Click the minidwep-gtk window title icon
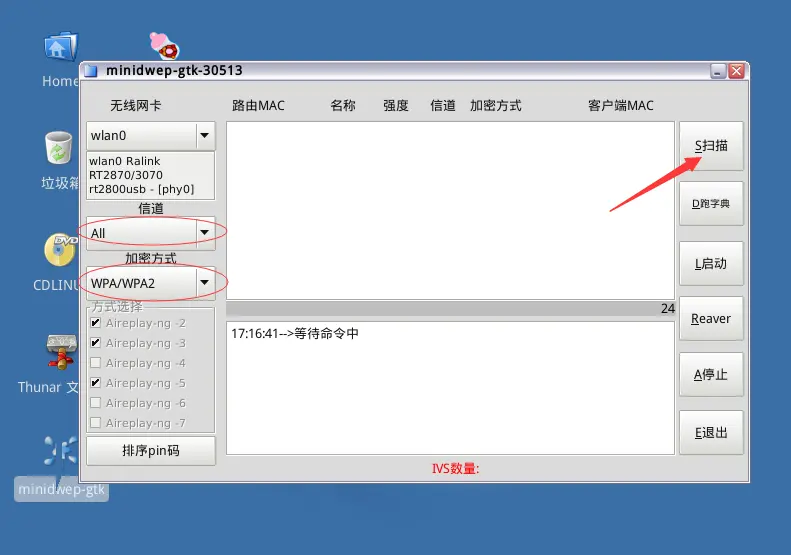791x555 pixels. [x=91, y=71]
